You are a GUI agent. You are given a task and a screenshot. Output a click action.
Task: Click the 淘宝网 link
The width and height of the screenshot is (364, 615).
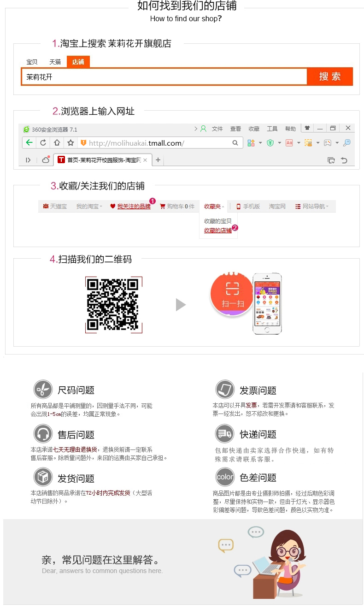point(277,207)
